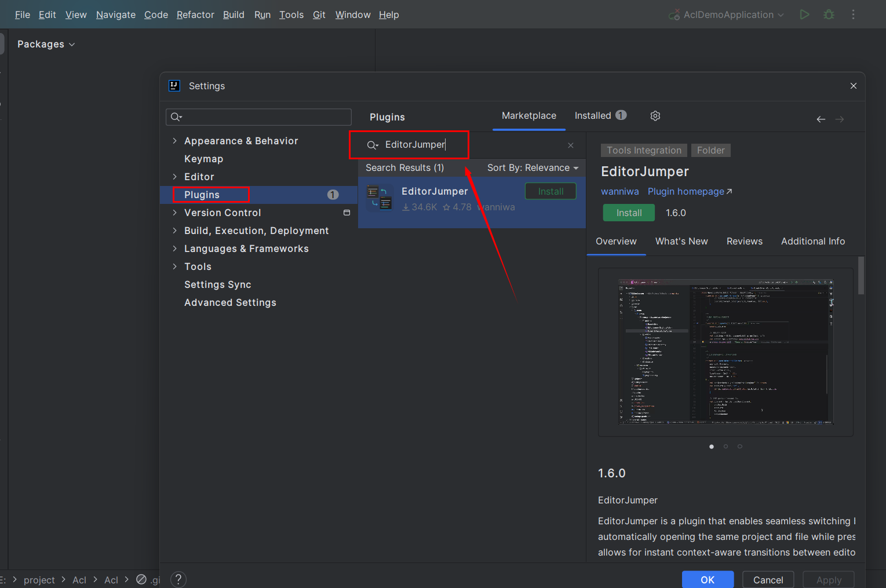Select Advanced Settings in settings tree
886x588 pixels.
click(x=230, y=302)
